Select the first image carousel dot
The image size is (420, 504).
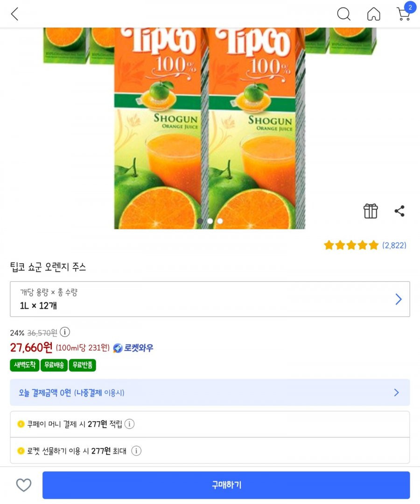point(200,221)
